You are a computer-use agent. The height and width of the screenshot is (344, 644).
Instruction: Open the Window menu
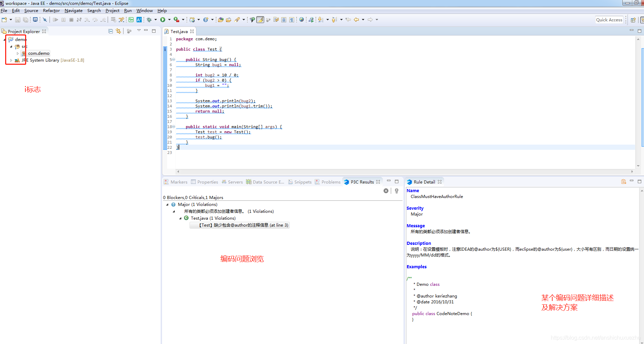(x=144, y=11)
